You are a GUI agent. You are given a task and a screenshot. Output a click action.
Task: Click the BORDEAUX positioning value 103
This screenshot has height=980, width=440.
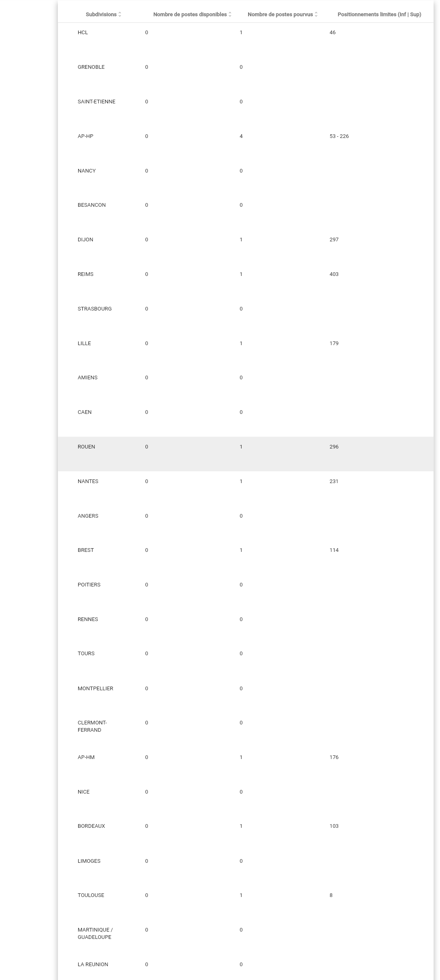click(334, 826)
